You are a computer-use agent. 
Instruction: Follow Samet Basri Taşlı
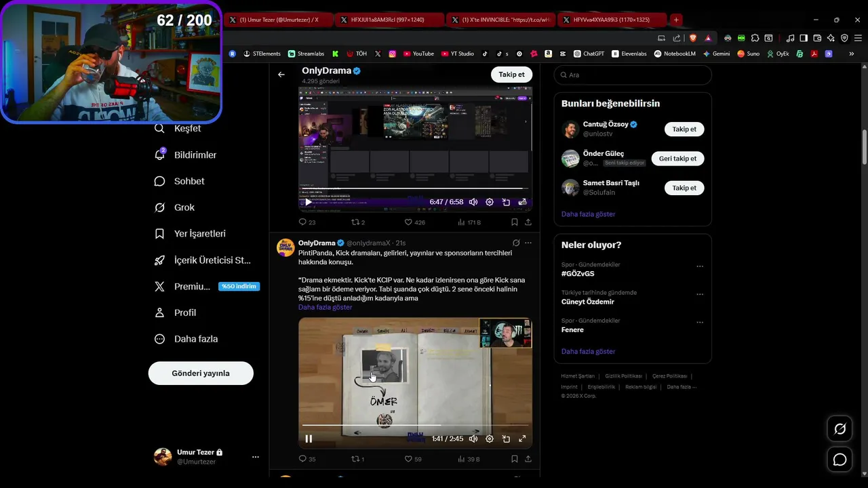coord(684,188)
